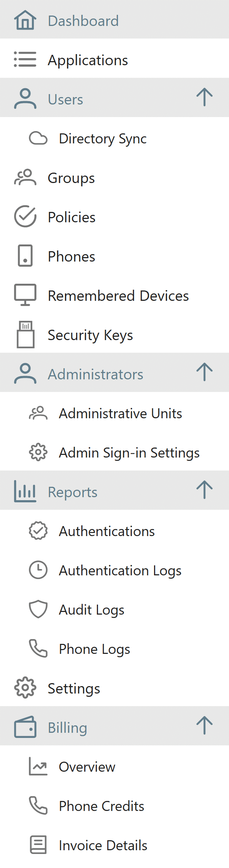
Task: Click the Authentication Logs clock icon
Action: point(38,570)
